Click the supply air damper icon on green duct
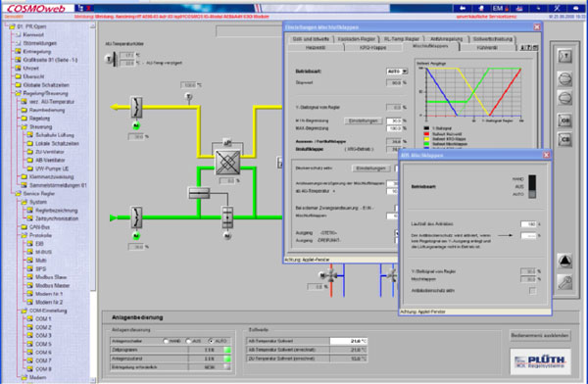Screen dimensions: 588x384 [136, 217]
